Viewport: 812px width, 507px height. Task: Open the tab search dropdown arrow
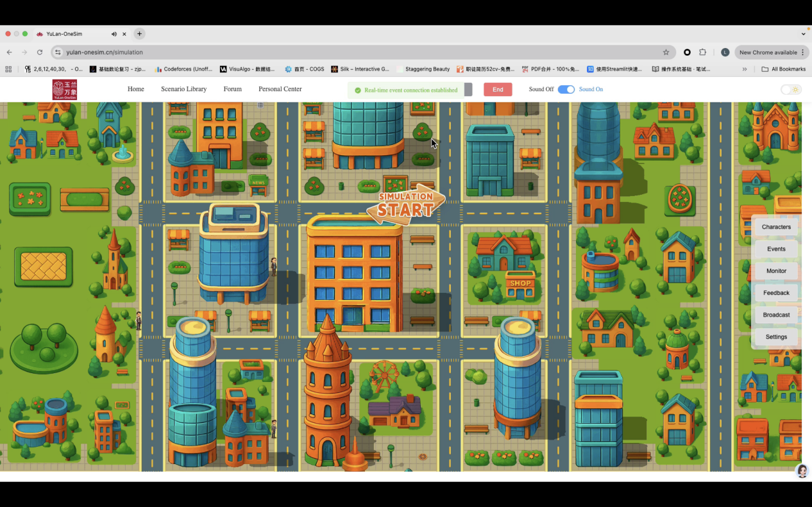803,34
